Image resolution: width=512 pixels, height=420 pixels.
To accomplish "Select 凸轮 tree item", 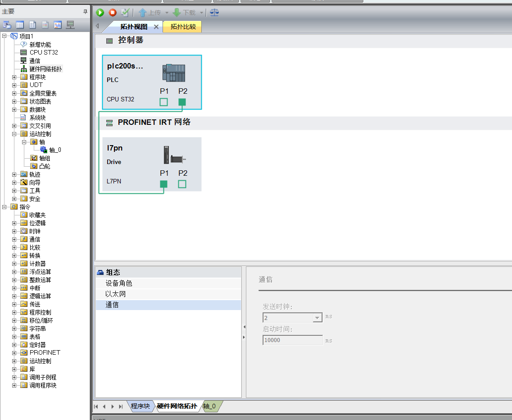I will click(x=45, y=166).
